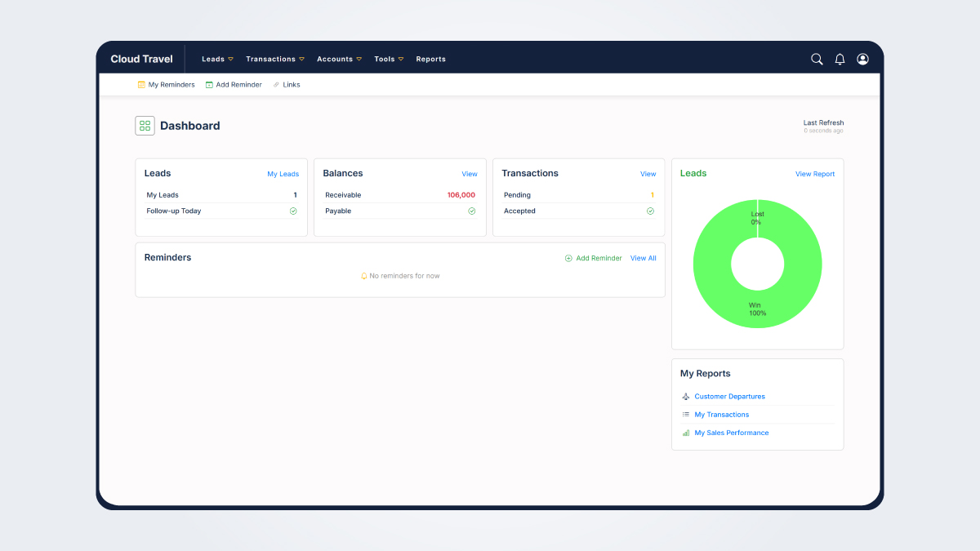Open the user account profile icon

tap(862, 59)
